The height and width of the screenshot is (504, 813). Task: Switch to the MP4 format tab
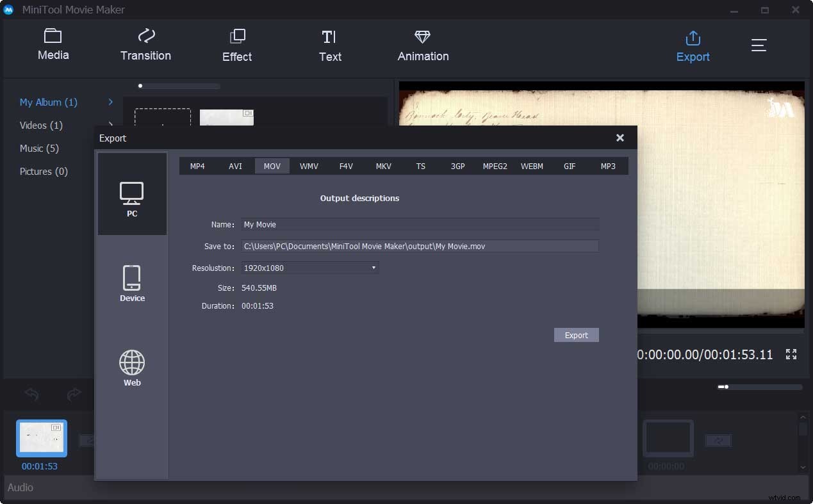pos(197,166)
